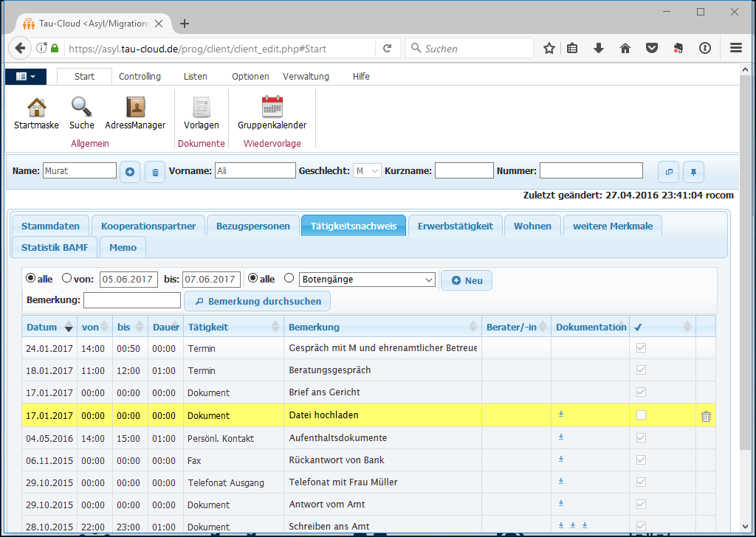756x537 pixels.
Task: Click the trash icon in highlighted row
Action: point(706,416)
